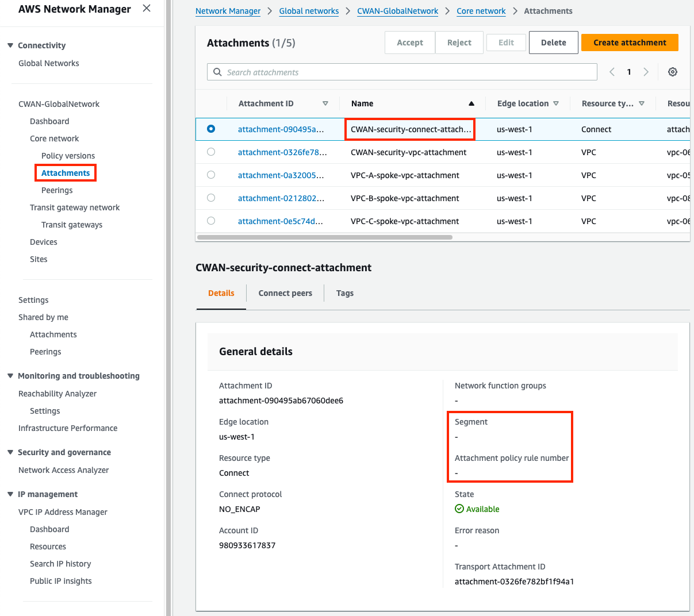Open Peerings under Core network

coord(57,190)
